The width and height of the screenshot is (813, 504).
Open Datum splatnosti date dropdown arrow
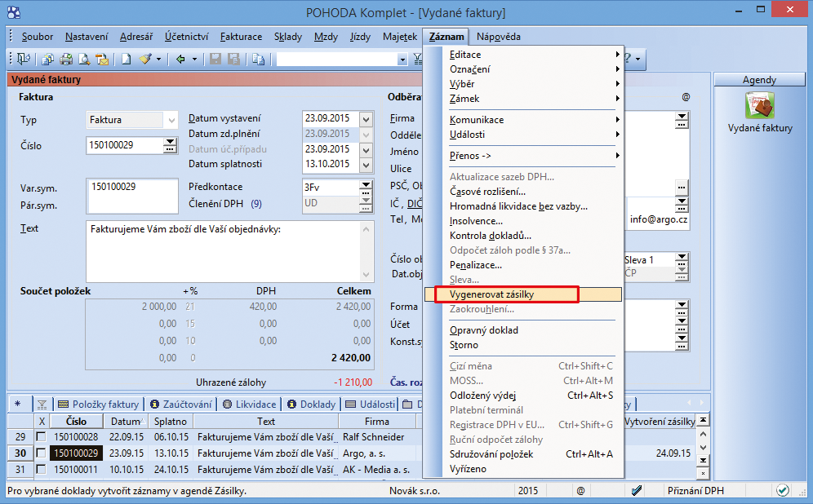(366, 166)
